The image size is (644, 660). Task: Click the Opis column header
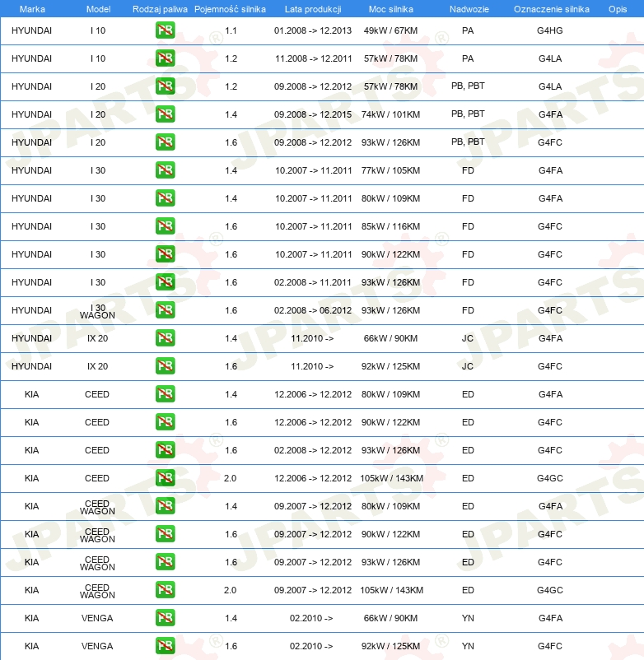(618, 9)
